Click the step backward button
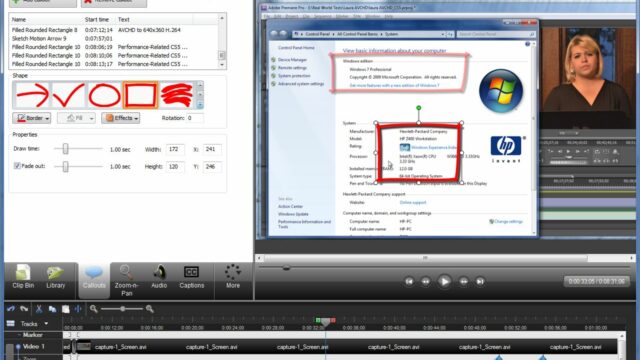 click(426, 281)
